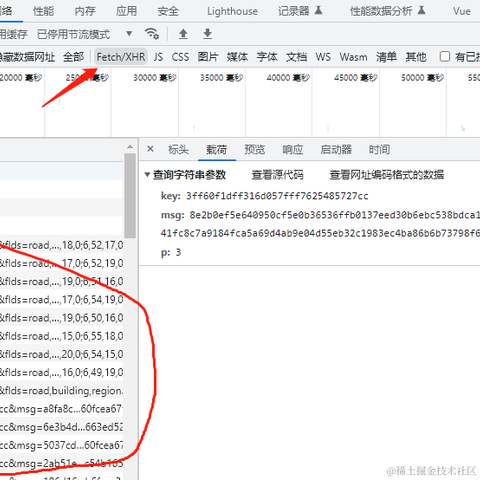Filter requests by Wasm

[x=353, y=57]
